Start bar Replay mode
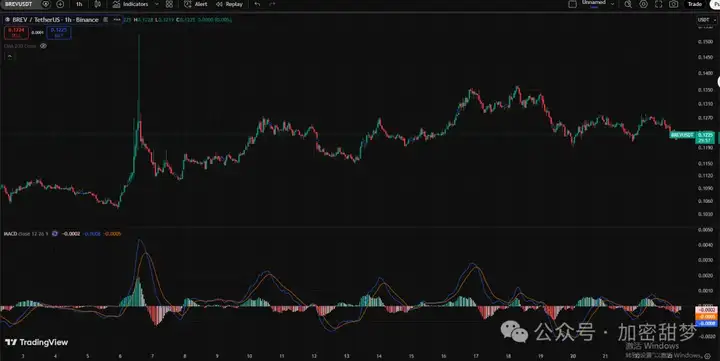 click(x=230, y=4)
